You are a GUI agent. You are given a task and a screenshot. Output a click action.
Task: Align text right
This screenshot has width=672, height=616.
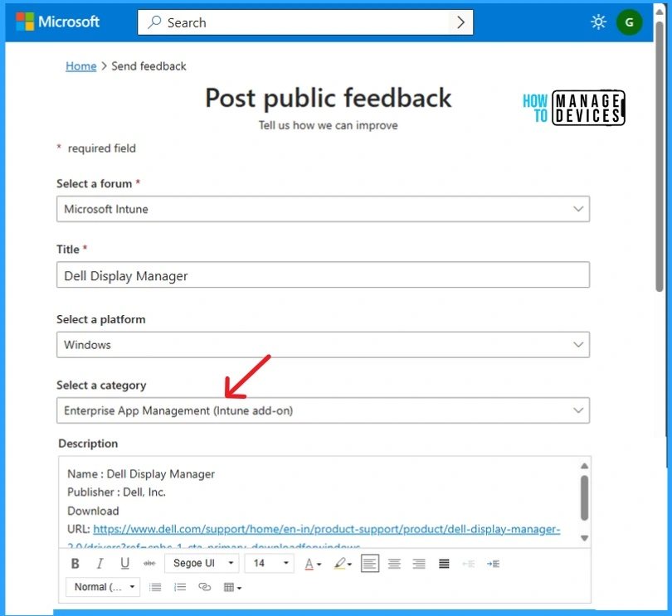pyautogui.click(x=419, y=564)
